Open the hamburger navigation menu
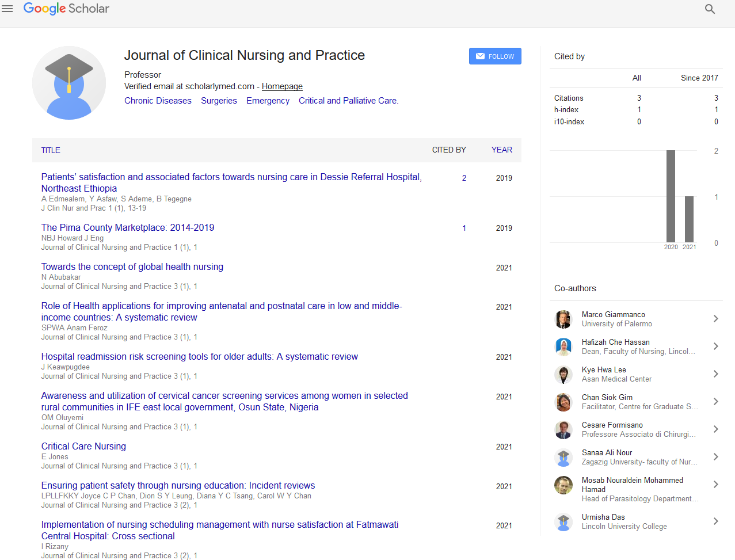This screenshot has height=560, width=735. [x=7, y=9]
